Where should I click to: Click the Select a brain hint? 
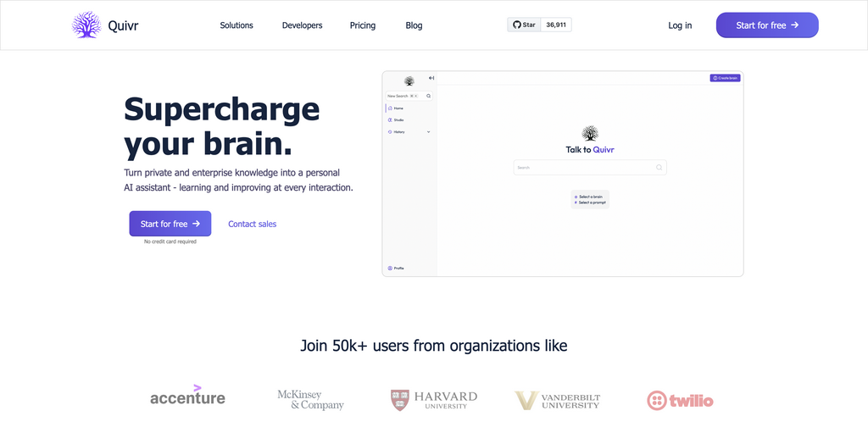pyautogui.click(x=589, y=197)
